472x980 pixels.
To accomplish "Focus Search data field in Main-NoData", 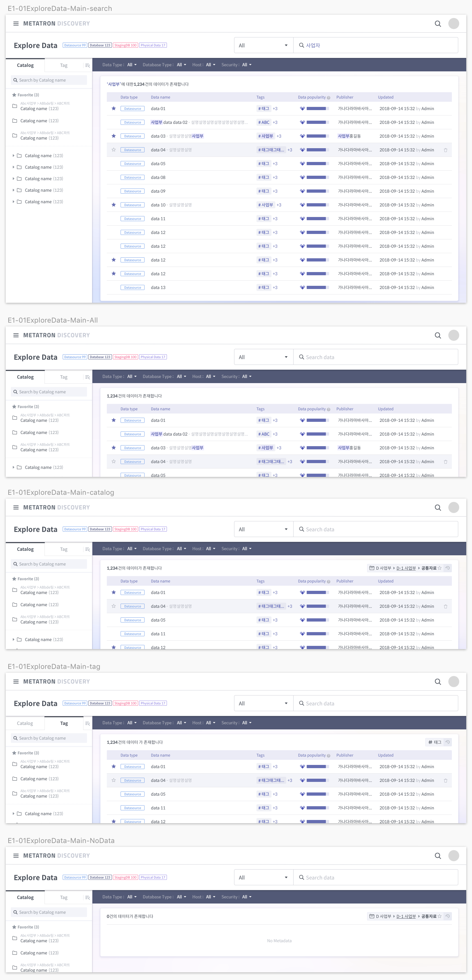I will click(375, 877).
